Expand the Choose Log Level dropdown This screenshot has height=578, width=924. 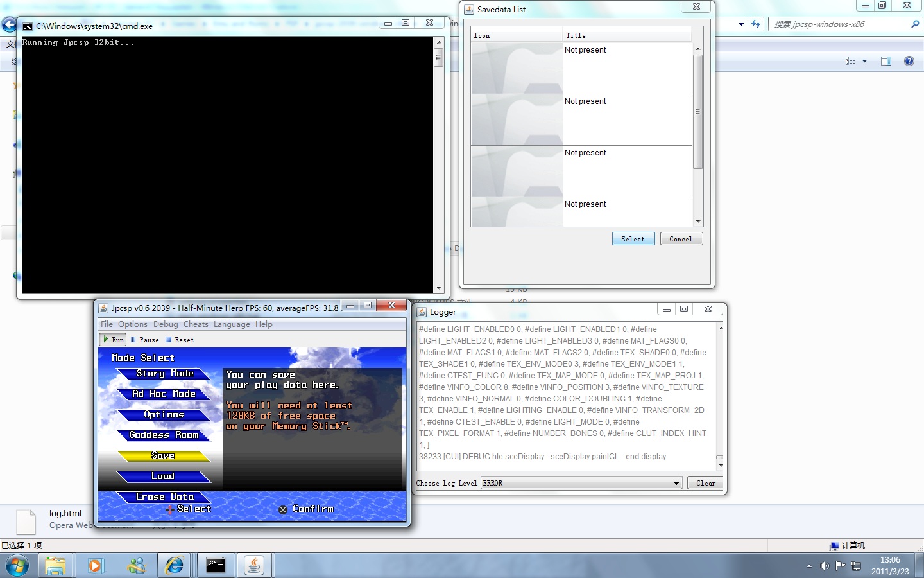[x=676, y=483]
